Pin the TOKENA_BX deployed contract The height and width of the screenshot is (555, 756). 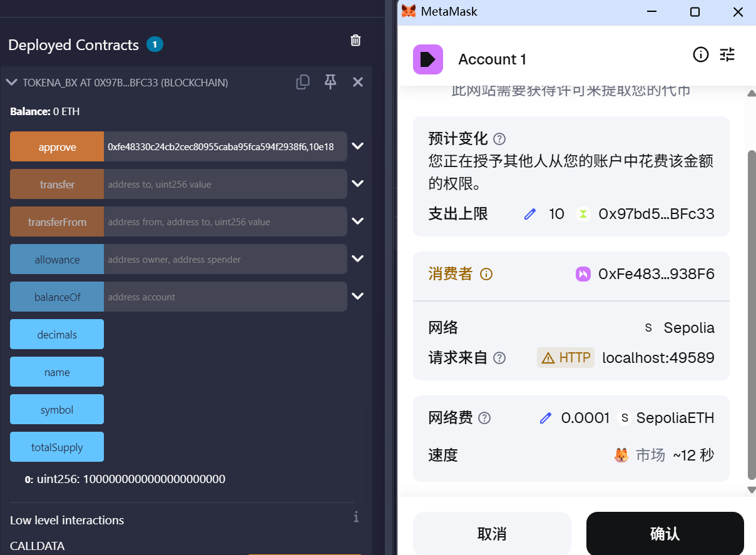coord(330,82)
